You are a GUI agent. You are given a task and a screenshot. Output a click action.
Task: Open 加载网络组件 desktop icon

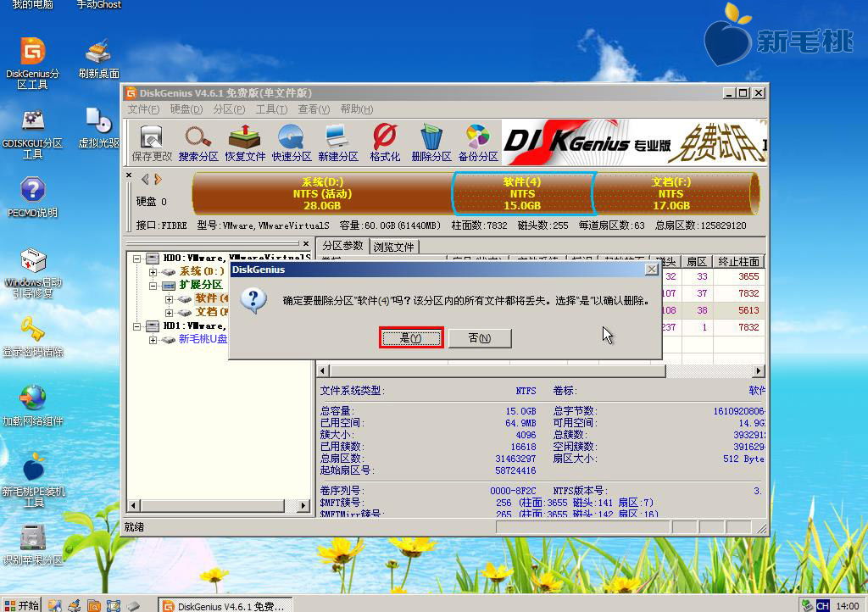click(x=33, y=406)
